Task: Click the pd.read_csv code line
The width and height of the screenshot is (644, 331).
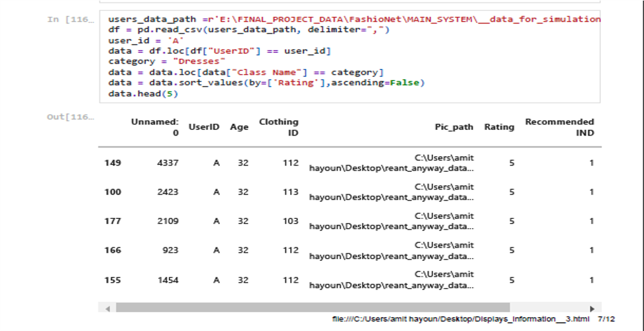Action: (x=249, y=29)
